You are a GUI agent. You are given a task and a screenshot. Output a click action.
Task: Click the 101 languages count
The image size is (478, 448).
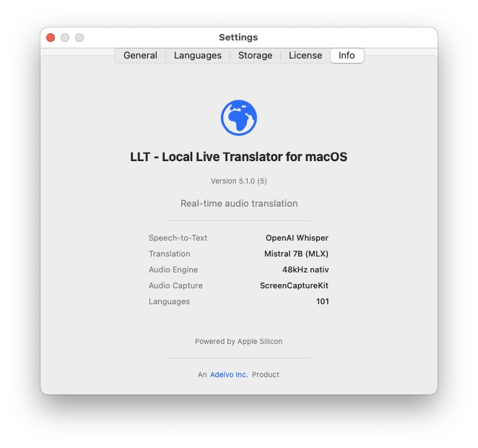pyautogui.click(x=323, y=301)
